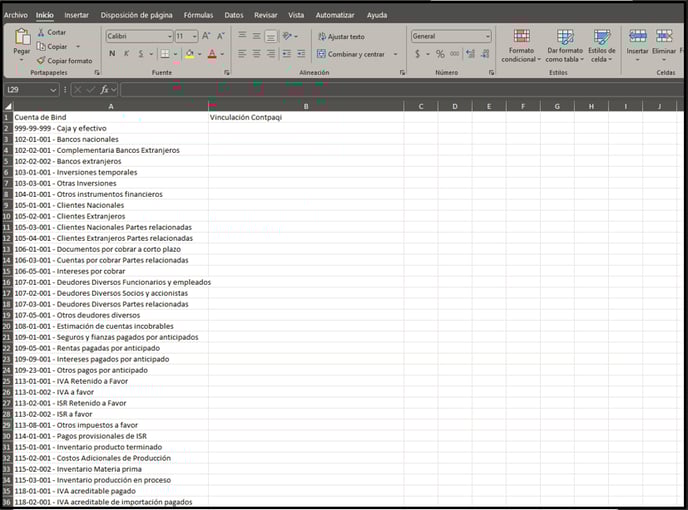This screenshot has height=510, width=688.
Task: Open Número dialog launcher
Action: pyautogui.click(x=491, y=72)
